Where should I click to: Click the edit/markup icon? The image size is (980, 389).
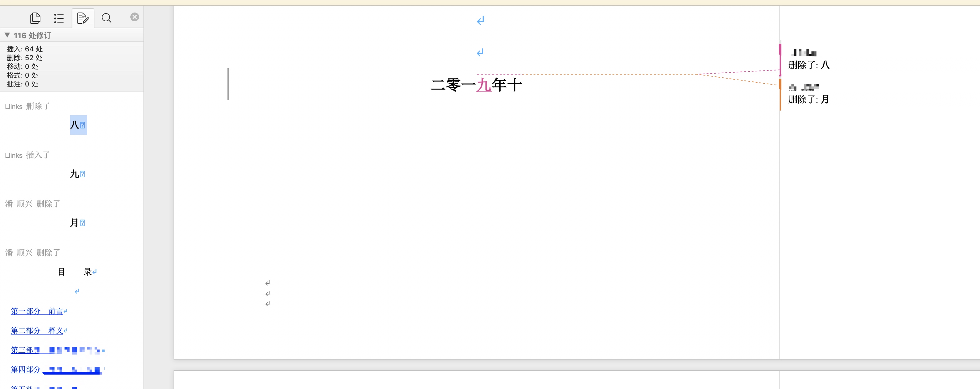82,17
